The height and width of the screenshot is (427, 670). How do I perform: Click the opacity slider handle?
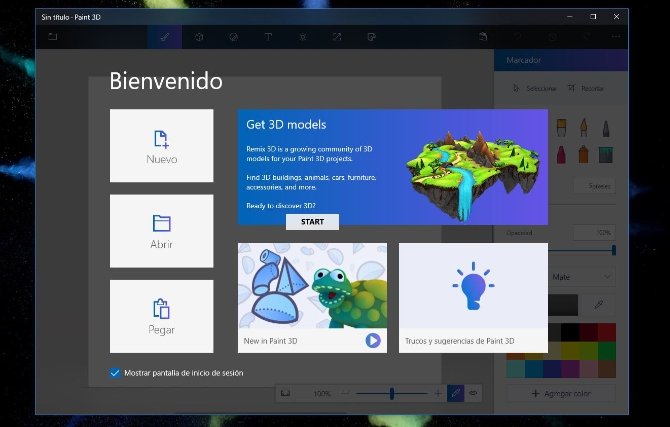(614, 250)
